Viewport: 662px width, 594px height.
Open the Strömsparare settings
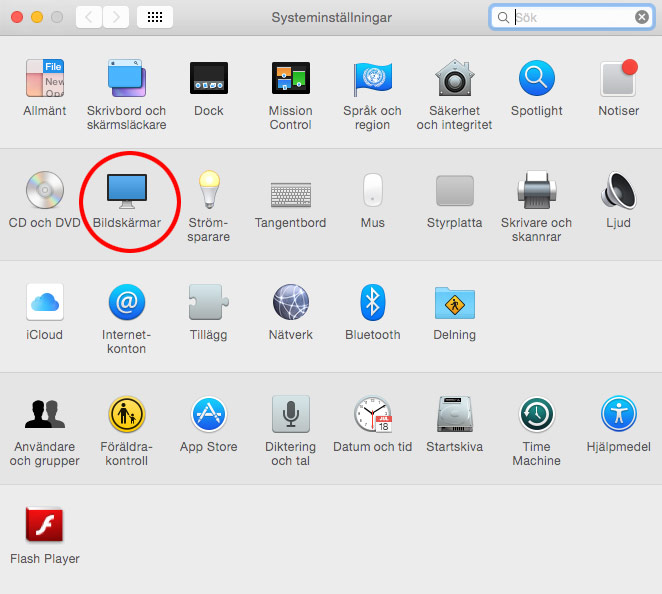tap(208, 191)
